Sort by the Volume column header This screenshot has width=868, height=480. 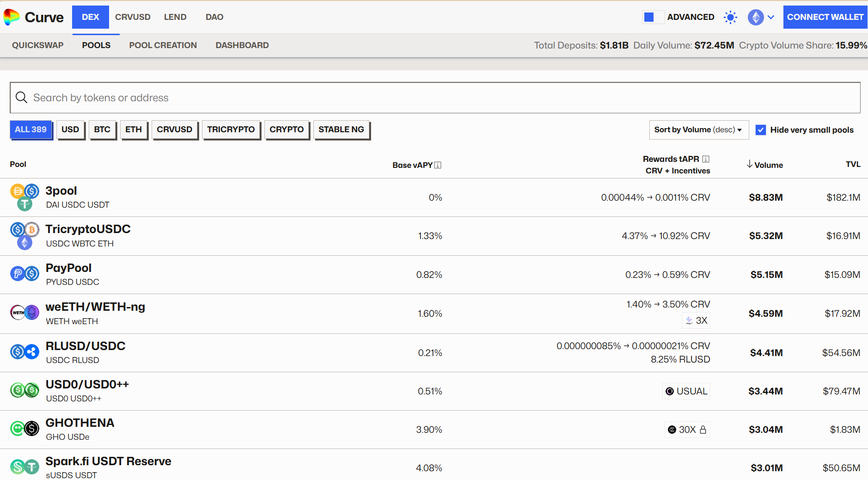pyautogui.click(x=768, y=165)
